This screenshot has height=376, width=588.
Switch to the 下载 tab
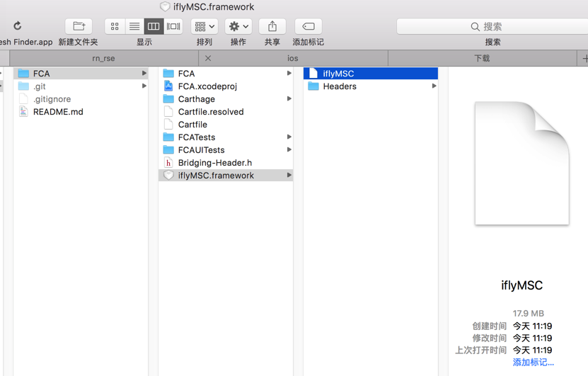pyautogui.click(x=483, y=58)
